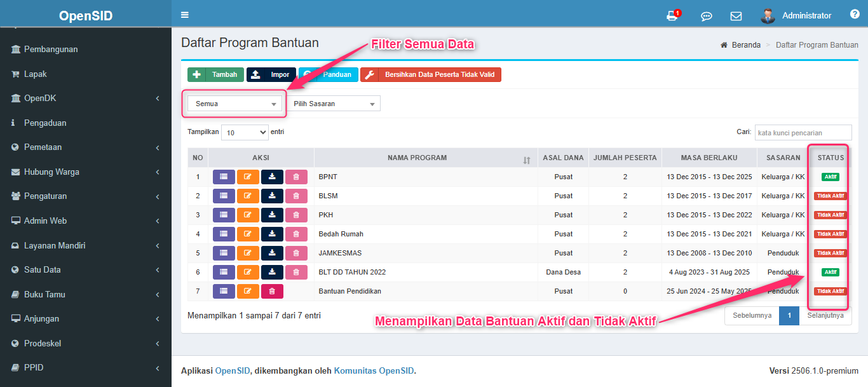Viewport: 868px width, 387px height.
Task: Focus the kata kunci pencarian search field
Action: pyautogui.click(x=803, y=133)
